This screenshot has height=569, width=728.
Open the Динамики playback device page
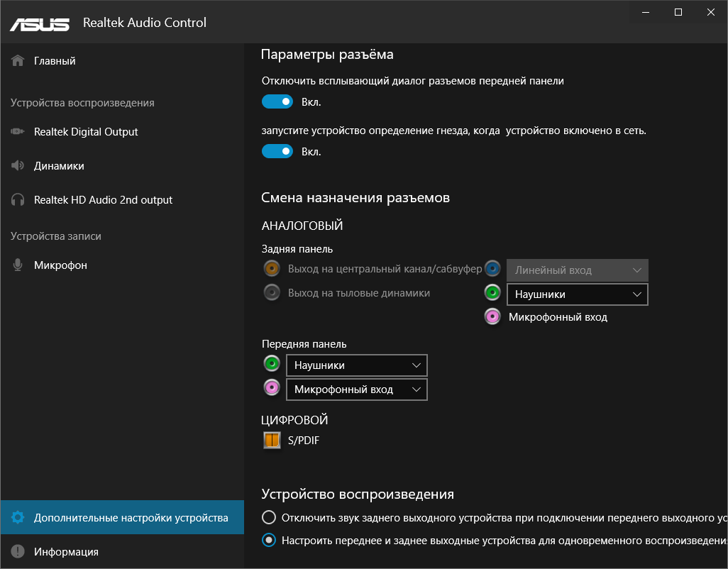122,165
